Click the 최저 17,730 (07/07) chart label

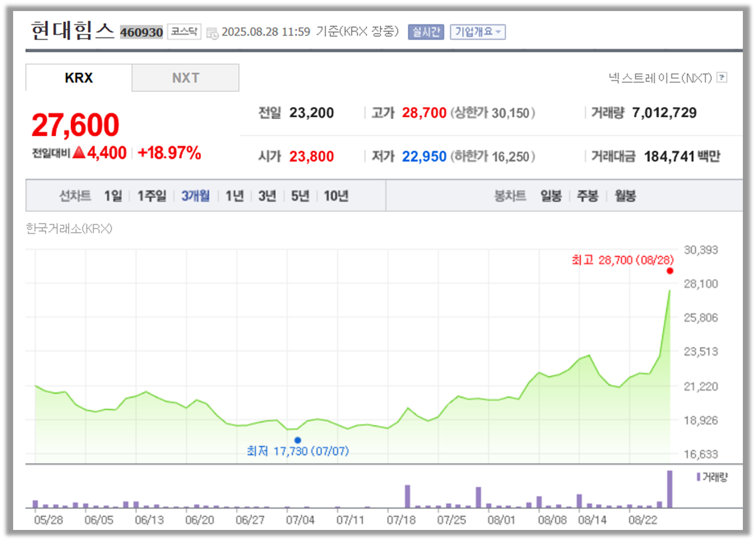click(298, 451)
